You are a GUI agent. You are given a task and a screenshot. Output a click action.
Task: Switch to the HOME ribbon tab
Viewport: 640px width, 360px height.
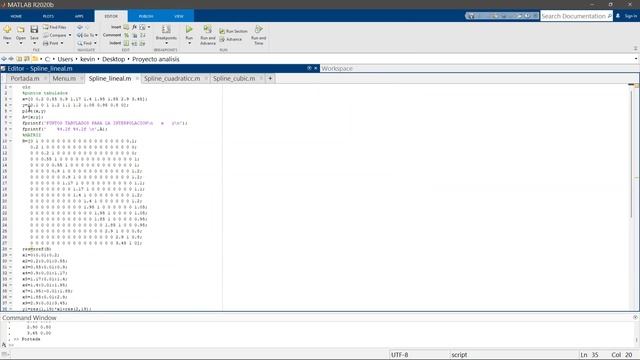[x=16, y=16]
